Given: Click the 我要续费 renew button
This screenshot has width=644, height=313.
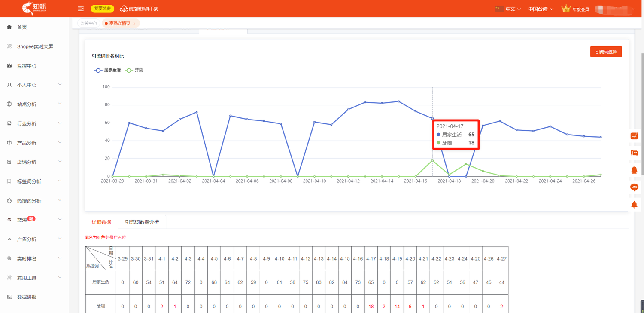Looking at the screenshot, I should [x=102, y=9].
